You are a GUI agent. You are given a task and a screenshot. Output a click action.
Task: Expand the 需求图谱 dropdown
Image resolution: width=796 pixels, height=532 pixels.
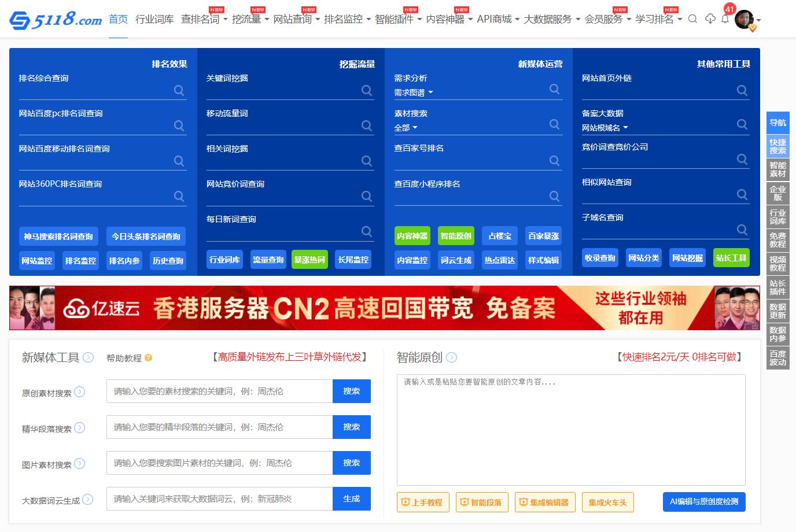[x=414, y=93]
